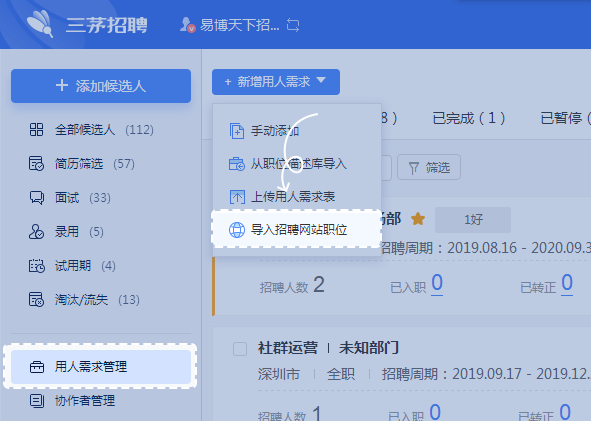Image resolution: width=591 pixels, height=421 pixels.
Task: Click the 试用期 calendar icon
Action: pyautogui.click(x=37, y=266)
